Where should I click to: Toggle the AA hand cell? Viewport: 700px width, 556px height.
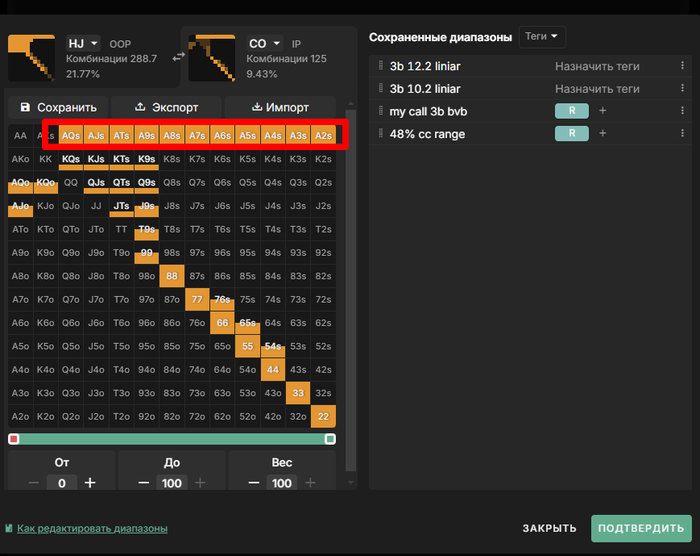tap(20, 135)
